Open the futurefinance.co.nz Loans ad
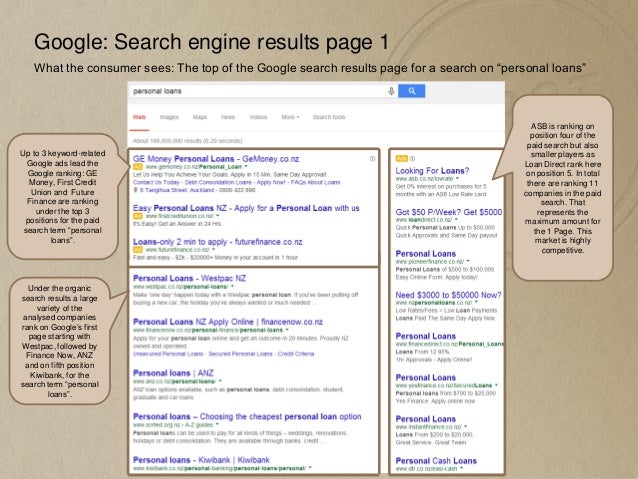The image size is (638, 479). pyautogui.click(x=218, y=242)
